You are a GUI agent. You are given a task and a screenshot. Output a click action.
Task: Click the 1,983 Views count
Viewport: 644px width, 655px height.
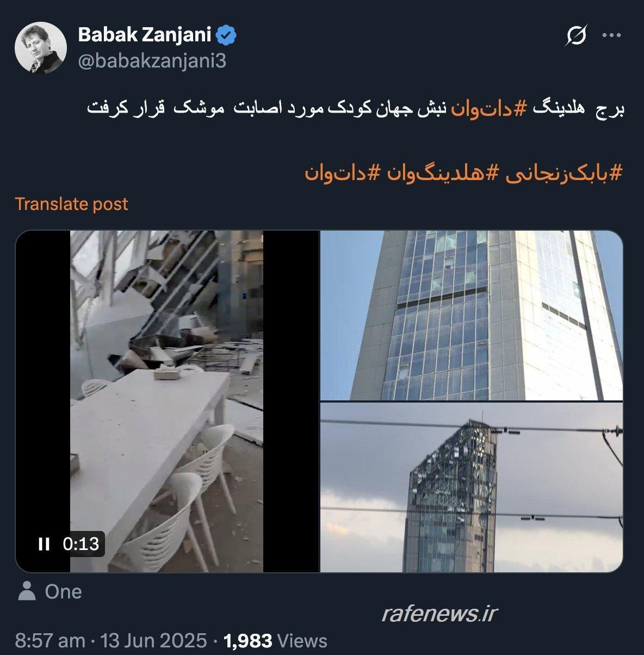pyautogui.click(x=275, y=640)
